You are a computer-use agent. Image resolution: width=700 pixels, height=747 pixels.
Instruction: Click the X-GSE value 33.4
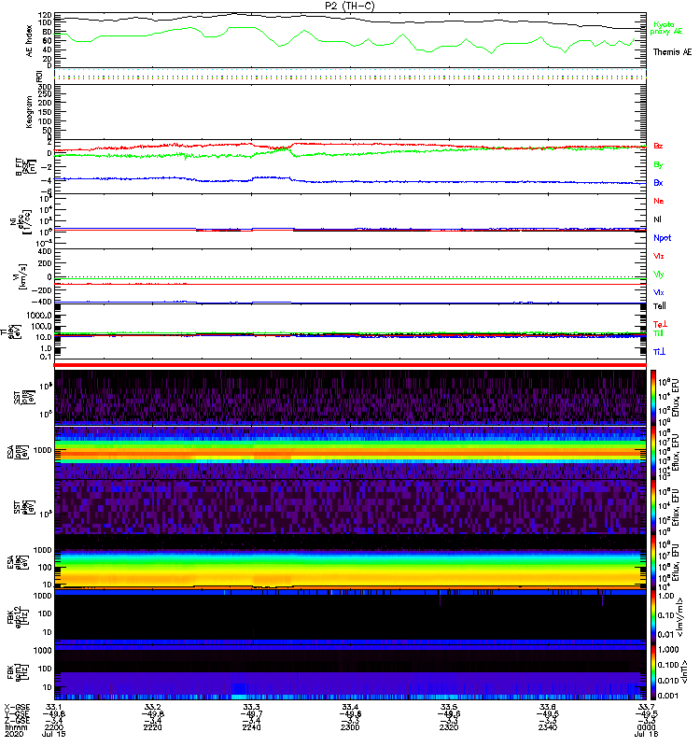pos(350,707)
